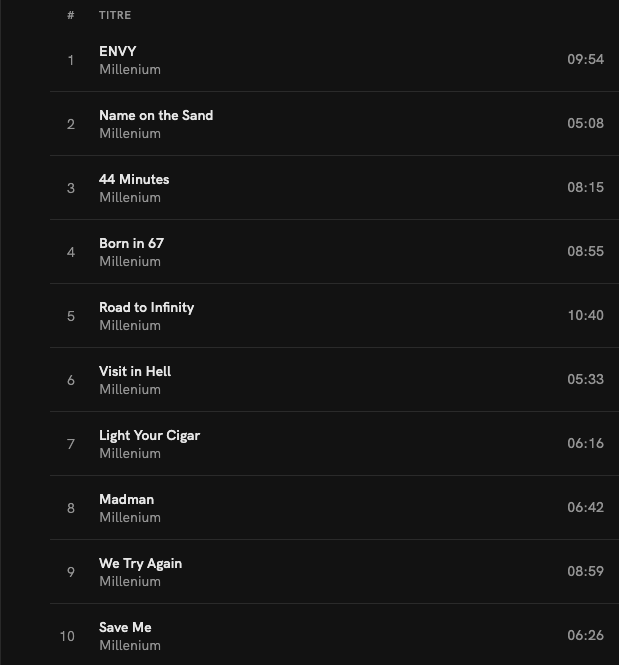Click the Madman track title
Viewport: 619px width, 665px height.
click(x=126, y=499)
